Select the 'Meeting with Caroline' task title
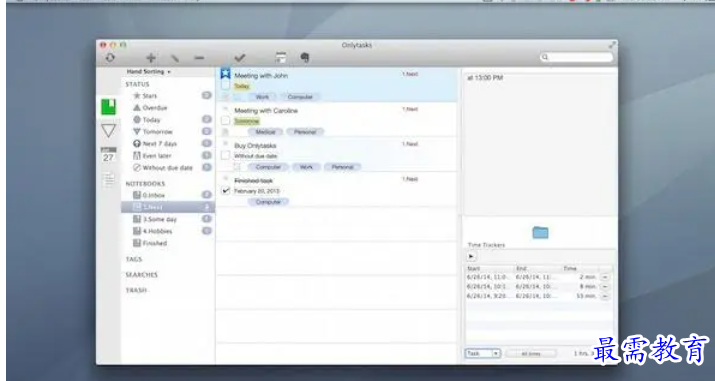 [266, 111]
